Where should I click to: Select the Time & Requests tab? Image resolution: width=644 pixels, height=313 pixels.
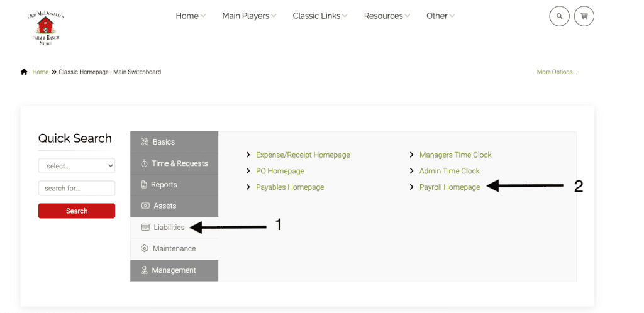click(174, 163)
